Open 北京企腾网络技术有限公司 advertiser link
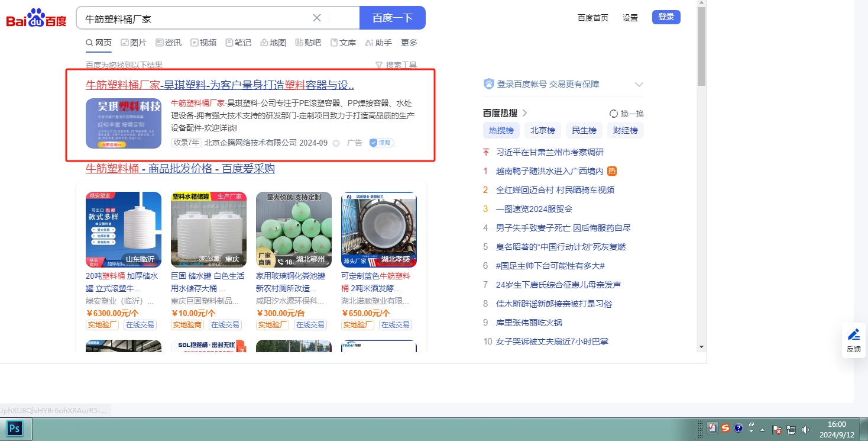Image resolution: width=868 pixels, height=441 pixels. click(251, 143)
